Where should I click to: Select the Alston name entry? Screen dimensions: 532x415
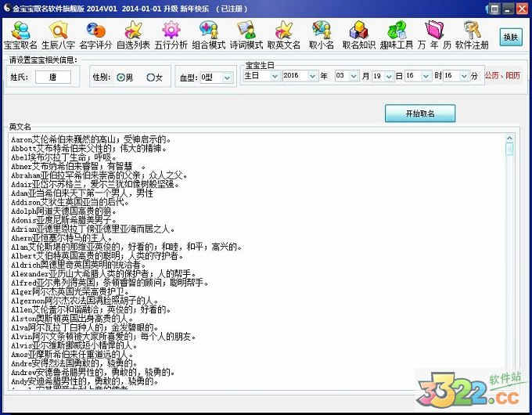coord(72,319)
